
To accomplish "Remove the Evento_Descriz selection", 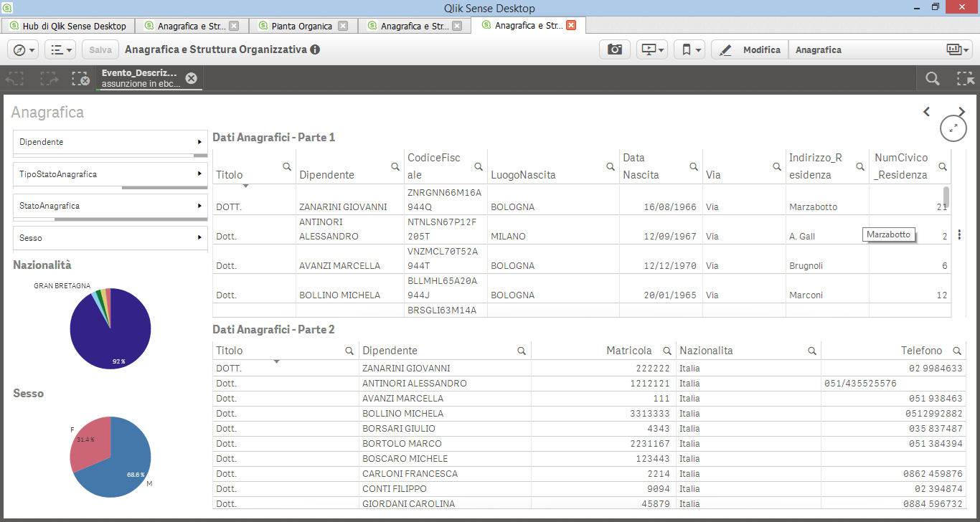I will (x=191, y=78).
